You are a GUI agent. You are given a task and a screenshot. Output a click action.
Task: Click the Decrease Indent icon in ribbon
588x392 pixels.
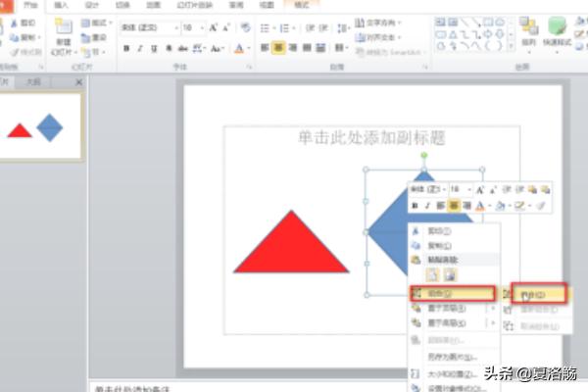310,27
